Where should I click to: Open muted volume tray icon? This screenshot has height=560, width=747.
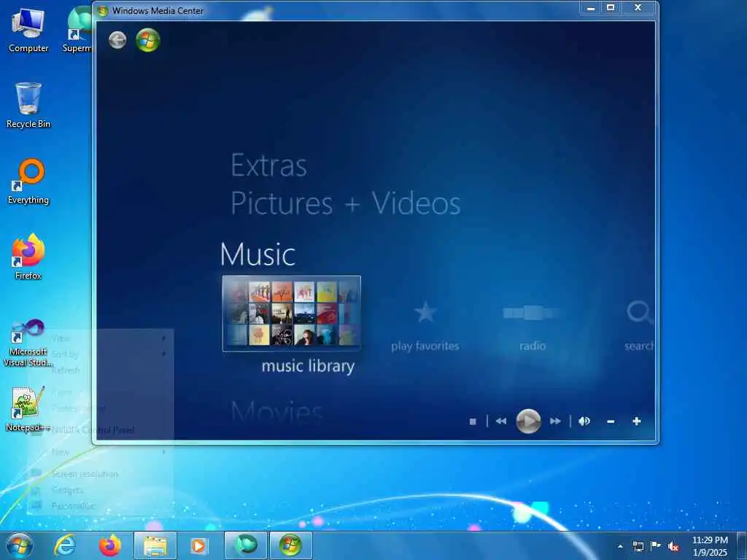[x=673, y=546]
